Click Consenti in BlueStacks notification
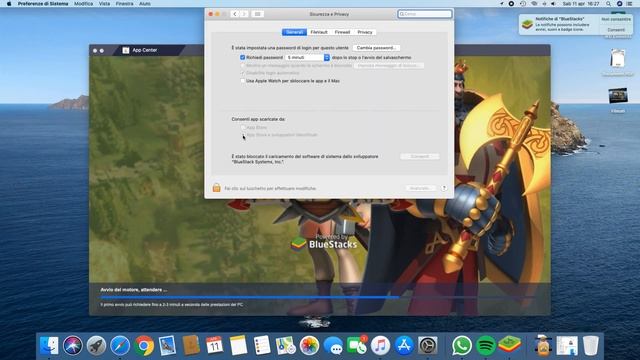The width and height of the screenshot is (640, 360). point(616,30)
